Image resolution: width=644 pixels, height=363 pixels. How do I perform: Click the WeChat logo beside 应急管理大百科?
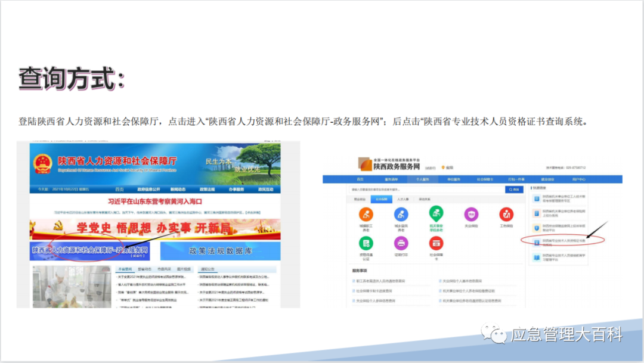click(x=494, y=334)
